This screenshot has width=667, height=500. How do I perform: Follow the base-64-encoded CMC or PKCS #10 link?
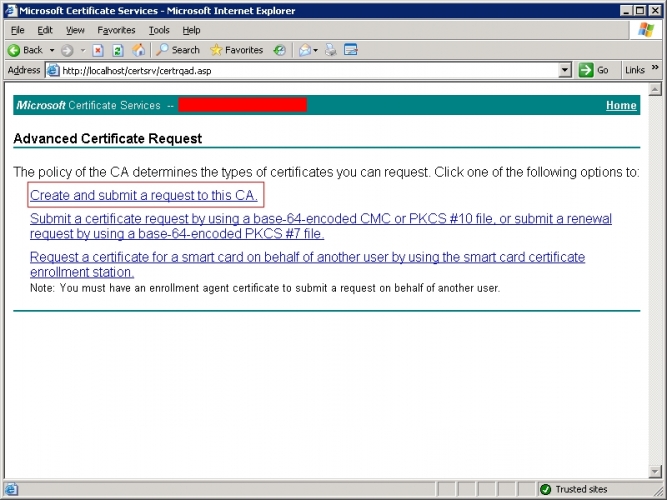click(321, 226)
